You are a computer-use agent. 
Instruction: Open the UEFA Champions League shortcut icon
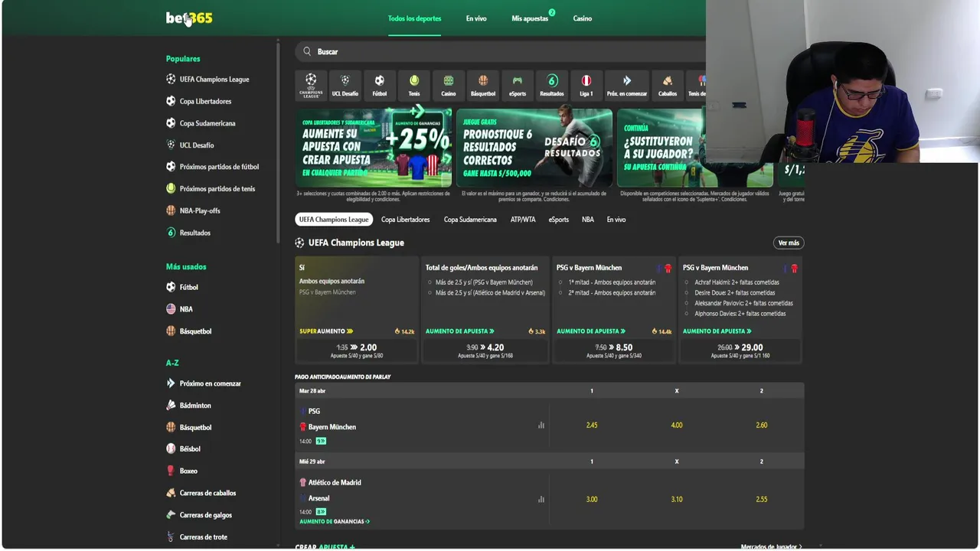pyautogui.click(x=311, y=85)
